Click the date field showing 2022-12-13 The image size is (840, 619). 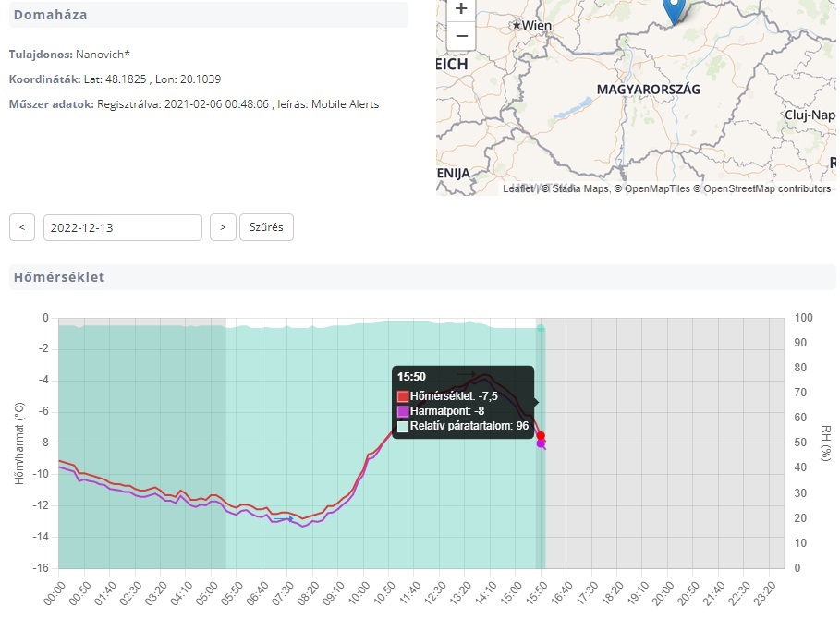(x=122, y=227)
